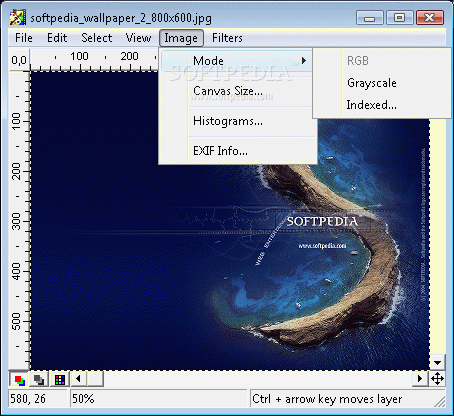Click the horizontal scrollbar thumb

pyautogui.click(x=95, y=379)
